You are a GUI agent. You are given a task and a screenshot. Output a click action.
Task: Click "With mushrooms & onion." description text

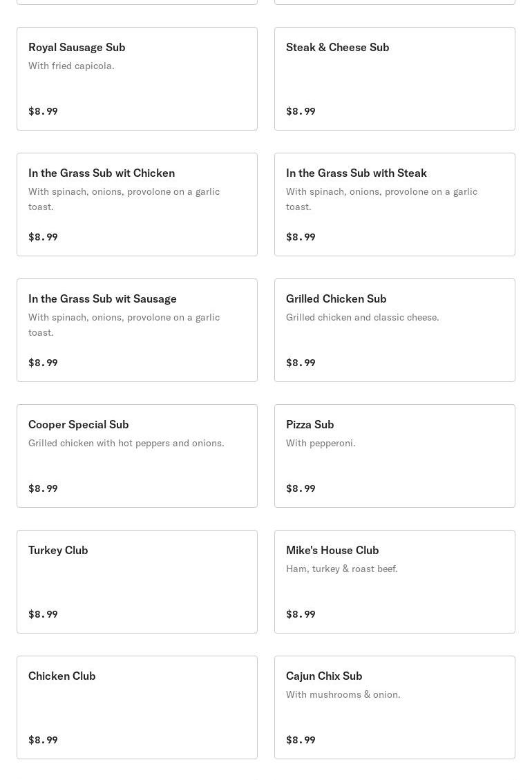(x=343, y=694)
